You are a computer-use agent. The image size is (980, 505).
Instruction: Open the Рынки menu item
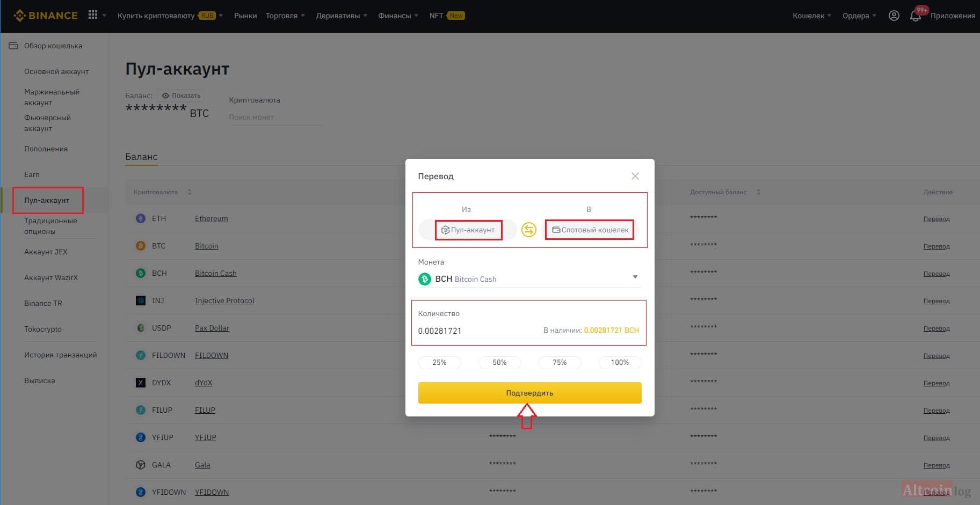(x=245, y=16)
